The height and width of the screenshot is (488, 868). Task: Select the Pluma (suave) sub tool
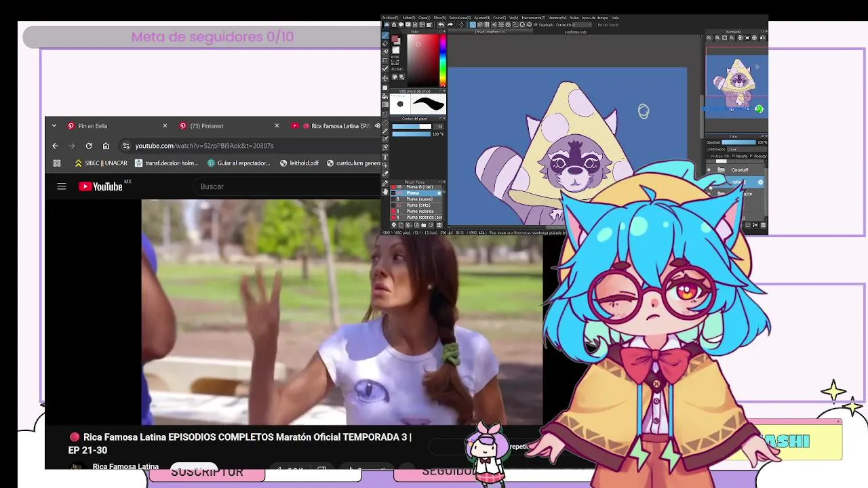click(416, 199)
